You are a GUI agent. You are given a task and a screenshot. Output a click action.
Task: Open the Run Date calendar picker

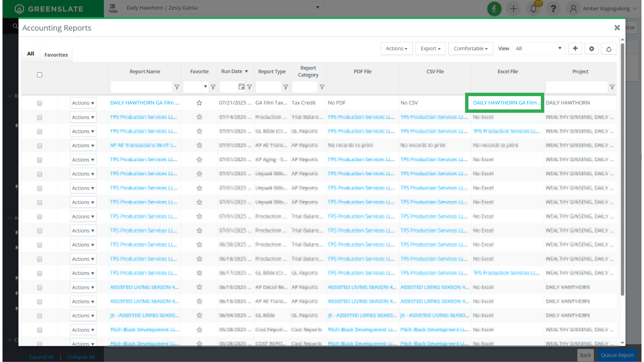click(241, 87)
